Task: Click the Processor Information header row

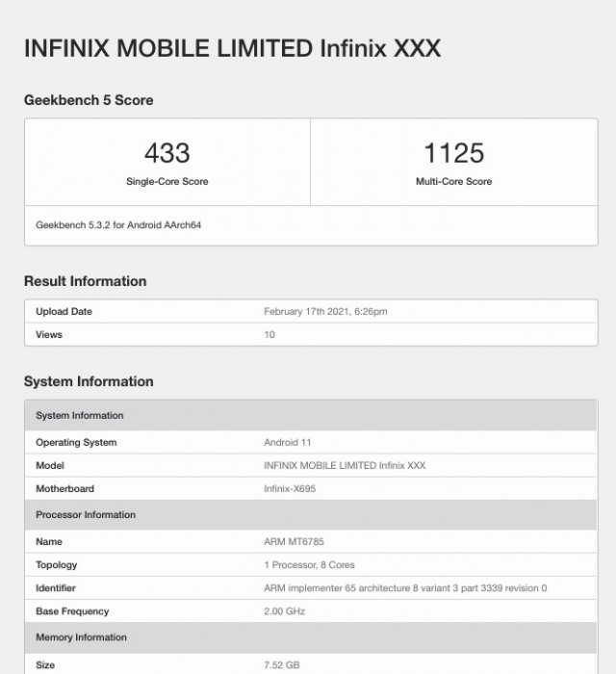Action: (311, 514)
